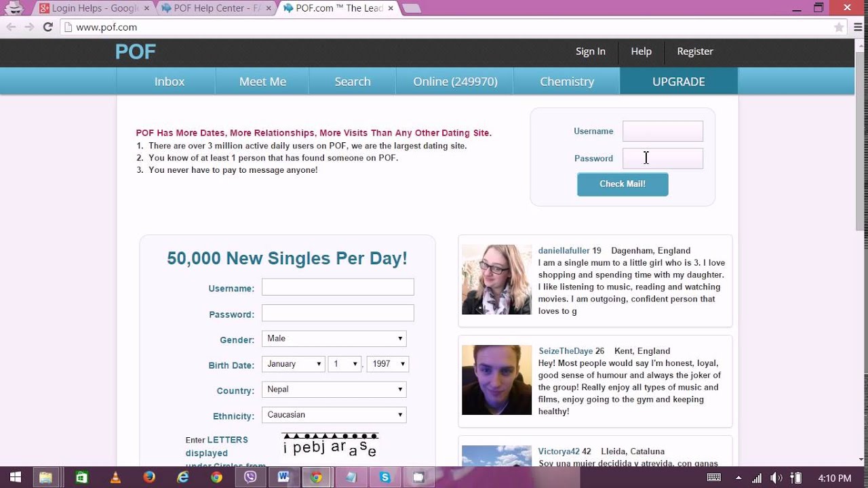Go back to the previous page

coord(11,27)
